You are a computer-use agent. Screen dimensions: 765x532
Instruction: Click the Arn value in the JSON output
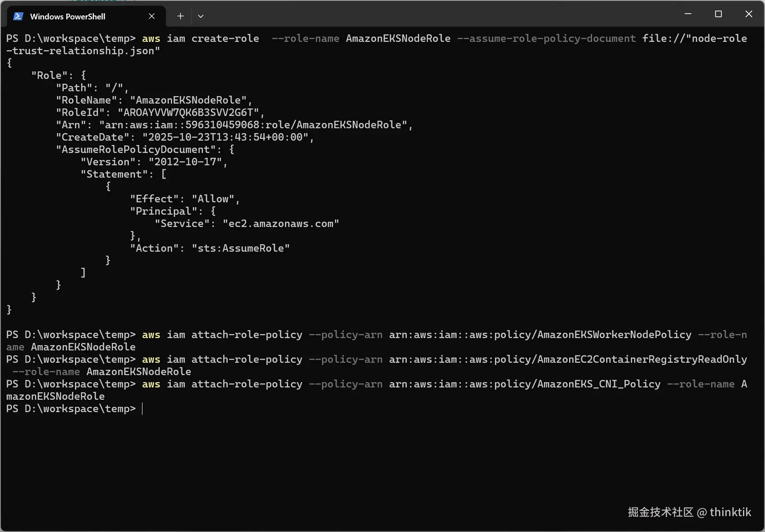pos(253,125)
